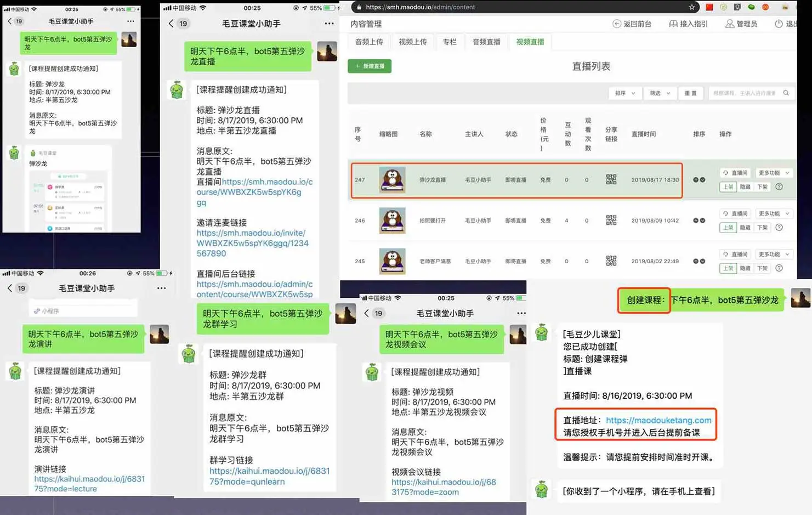Expand 更多功能 for 弹沙龙直播
Viewport: 812px width, 515px height.
tap(774, 173)
